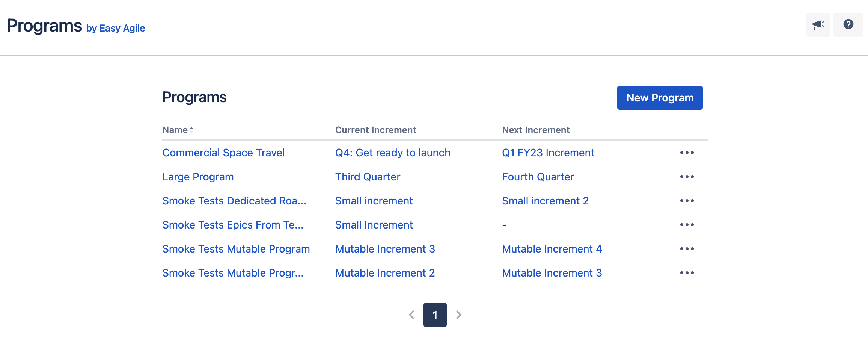Screen dimensions: 868x342
Task: Open Commercial Space Travel program
Action: [x=223, y=153]
